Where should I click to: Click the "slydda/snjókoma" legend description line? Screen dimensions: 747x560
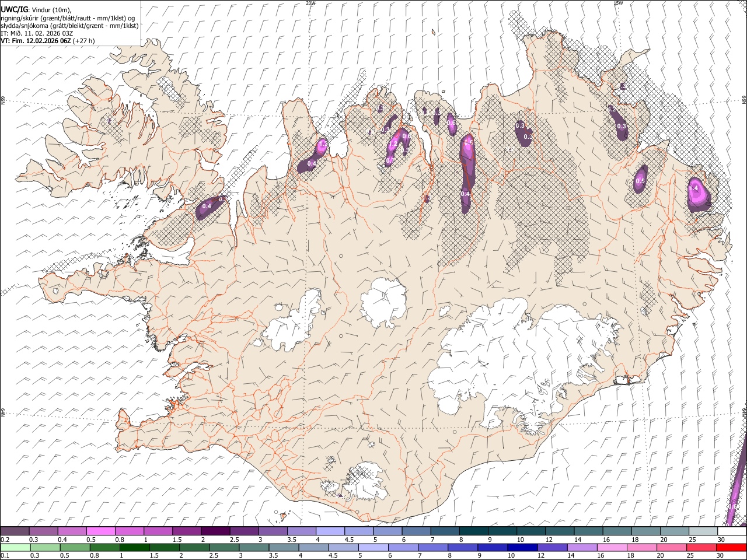tap(69, 26)
